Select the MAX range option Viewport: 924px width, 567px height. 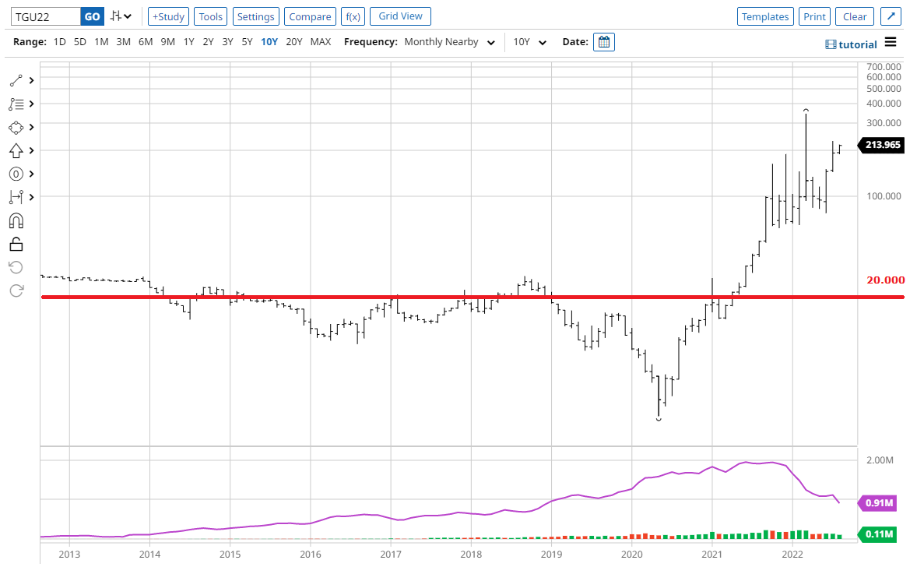(x=321, y=42)
